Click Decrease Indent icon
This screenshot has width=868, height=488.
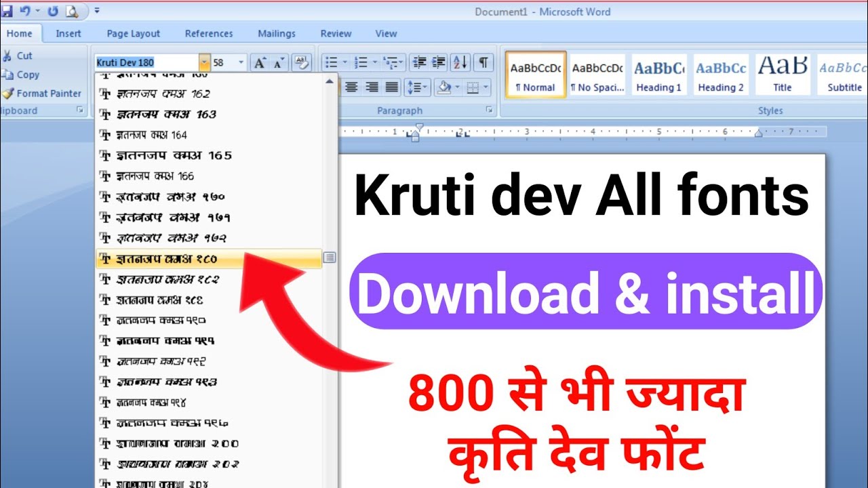419,62
